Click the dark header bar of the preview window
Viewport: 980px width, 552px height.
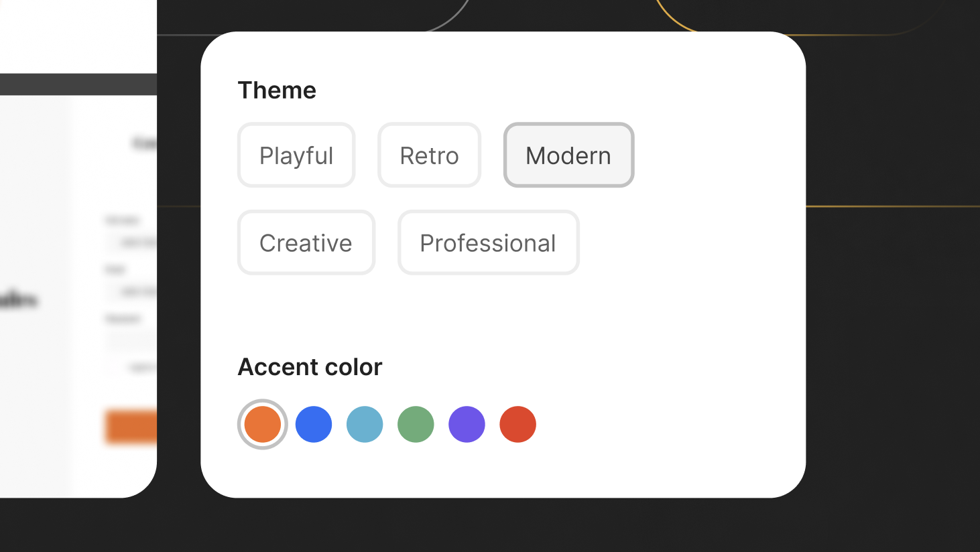pyautogui.click(x=77, y=83)
